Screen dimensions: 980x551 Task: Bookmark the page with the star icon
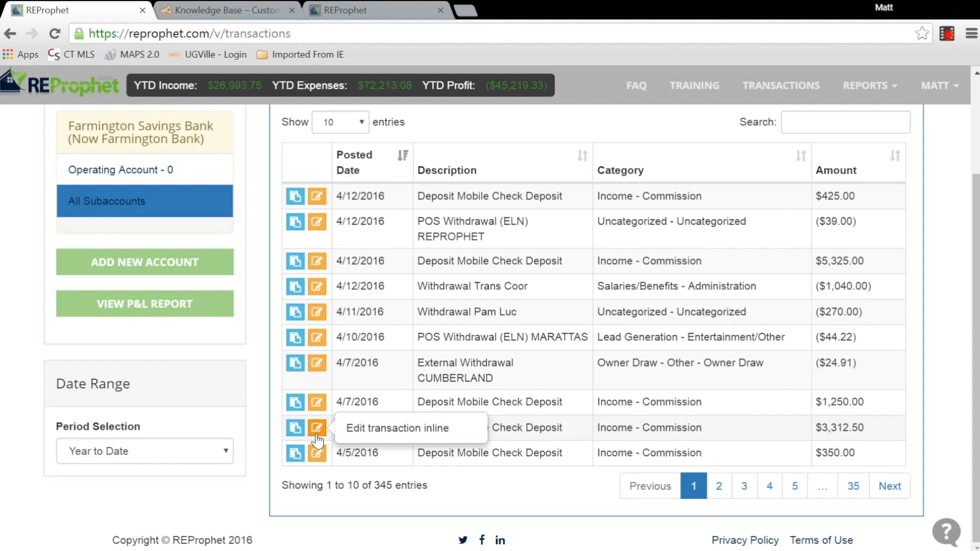922,34
